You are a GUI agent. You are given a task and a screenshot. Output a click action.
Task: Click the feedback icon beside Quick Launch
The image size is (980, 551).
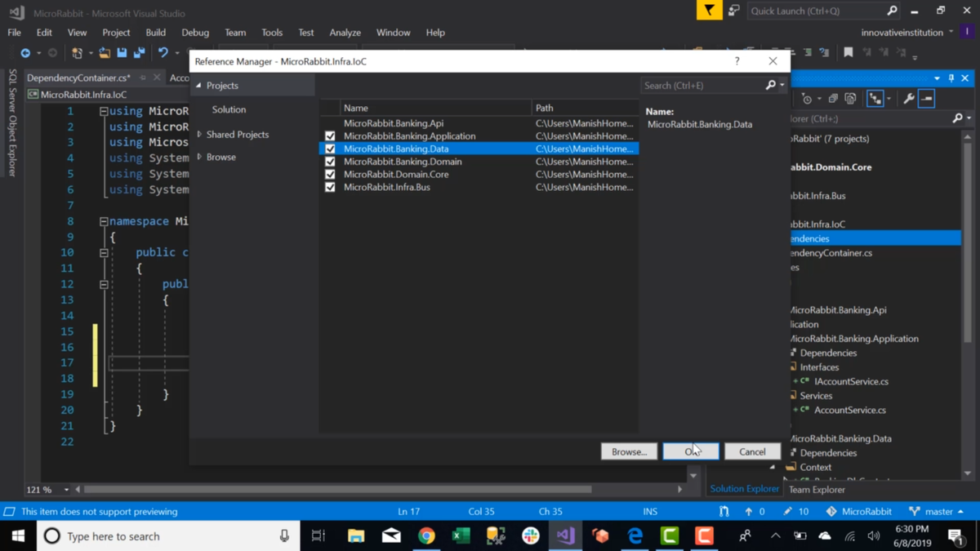(x=733, y=11)
